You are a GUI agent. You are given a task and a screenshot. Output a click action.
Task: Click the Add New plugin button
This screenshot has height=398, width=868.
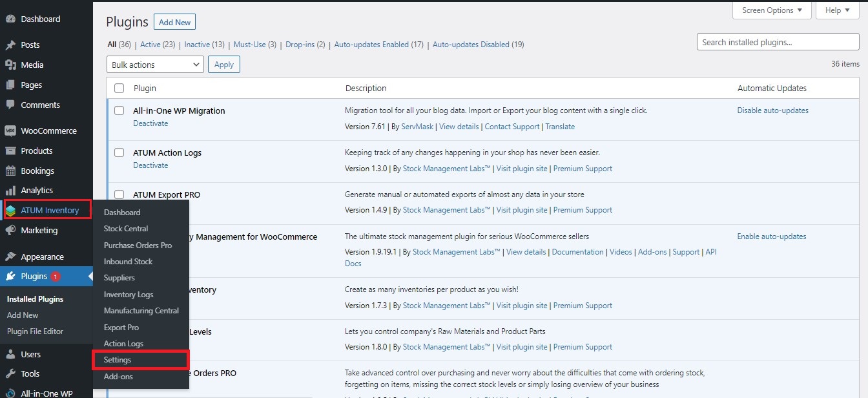point(174,22)
